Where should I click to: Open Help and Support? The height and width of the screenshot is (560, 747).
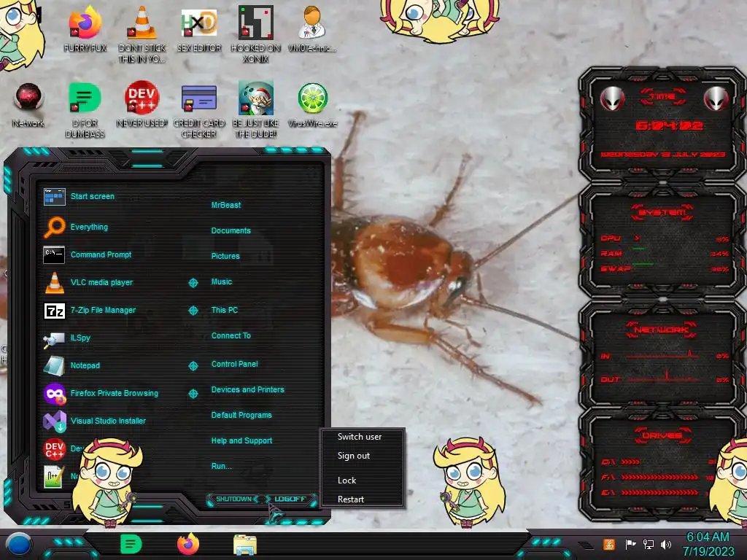click(x=242, y=441)
